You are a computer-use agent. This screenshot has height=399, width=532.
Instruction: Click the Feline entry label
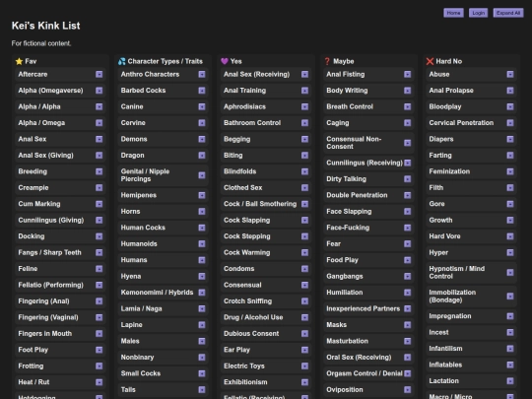(28, 269)
